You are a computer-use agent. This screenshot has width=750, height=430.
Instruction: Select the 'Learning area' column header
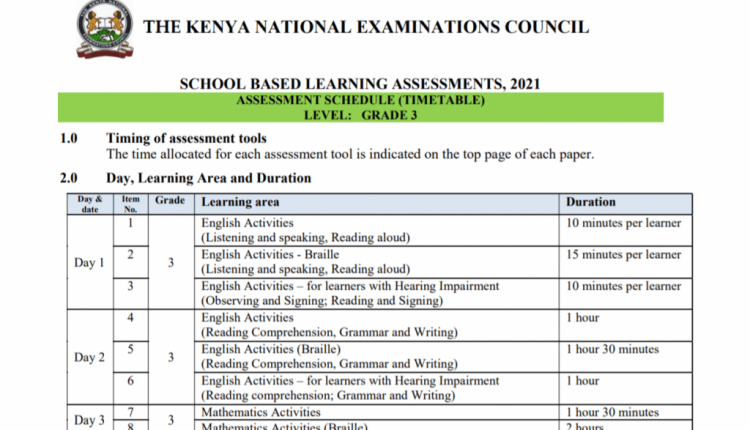pyautogui.click(x=244, y=202)
